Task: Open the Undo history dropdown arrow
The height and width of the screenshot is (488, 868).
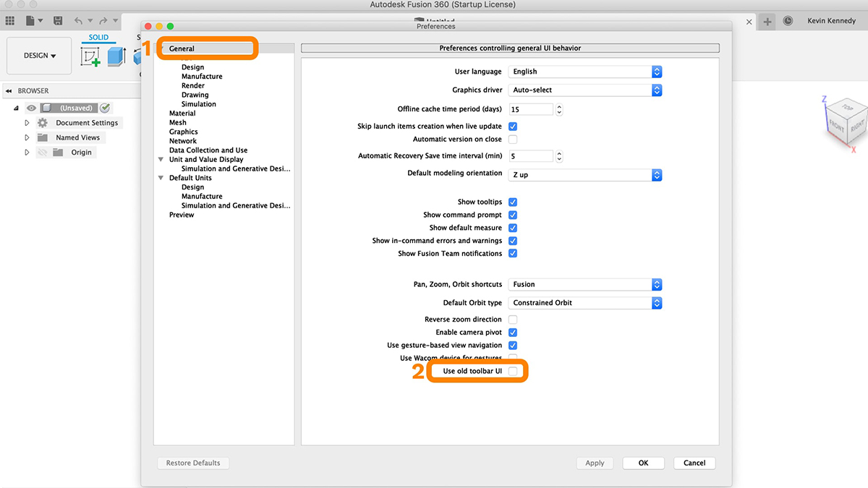Action: (90, 22)
